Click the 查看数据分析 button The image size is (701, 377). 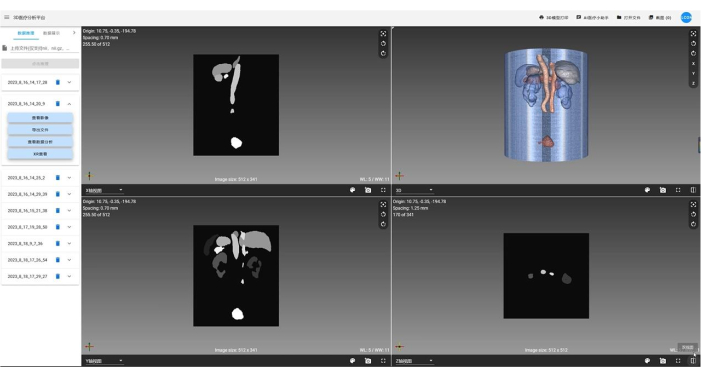pos(40,142)
